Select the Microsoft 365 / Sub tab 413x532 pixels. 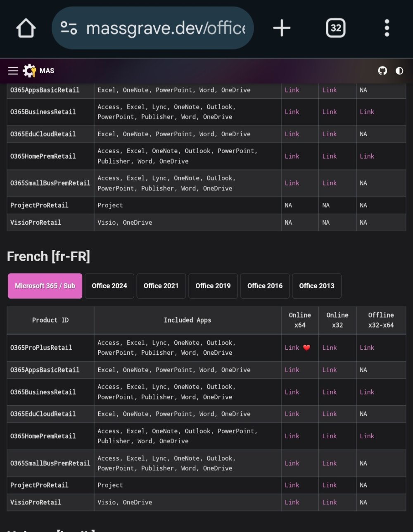[45, 286]
